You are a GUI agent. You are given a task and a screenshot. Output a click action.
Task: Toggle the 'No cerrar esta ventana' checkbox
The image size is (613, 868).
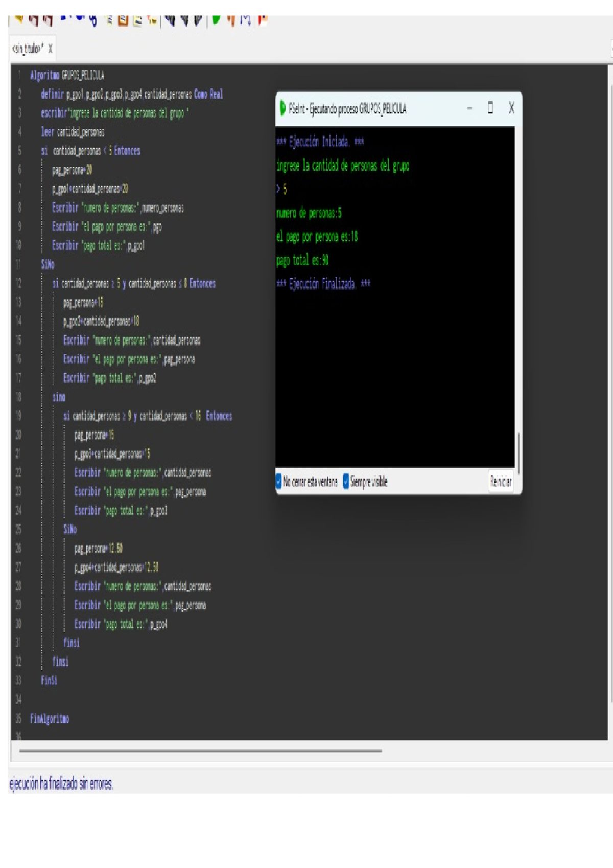click(279, 481)
